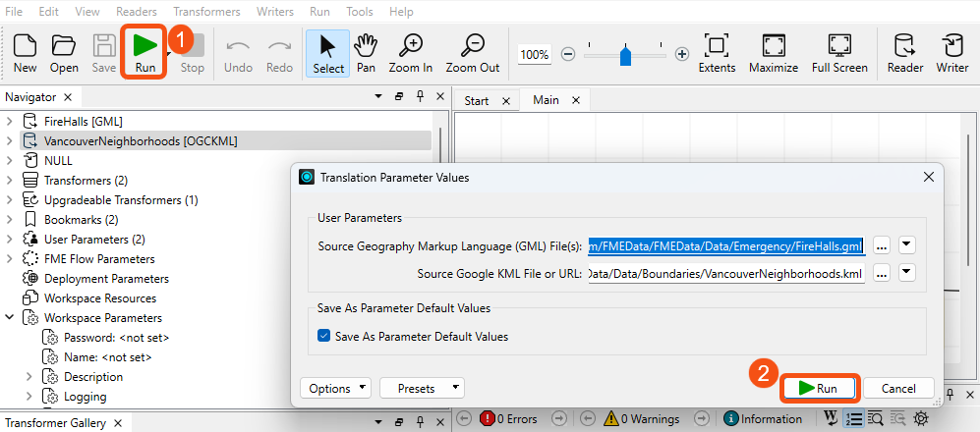Click the zoom slider handle
Viewport: 980px width, 432px height.
tap(625, 55)
